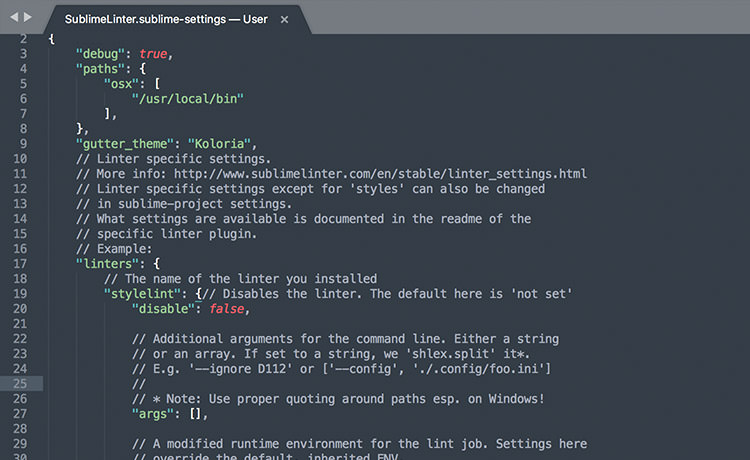Place cursor inside the "args" empty brackets
The height and width of the screenshot is (460, 750).
(x=195, y=414)
